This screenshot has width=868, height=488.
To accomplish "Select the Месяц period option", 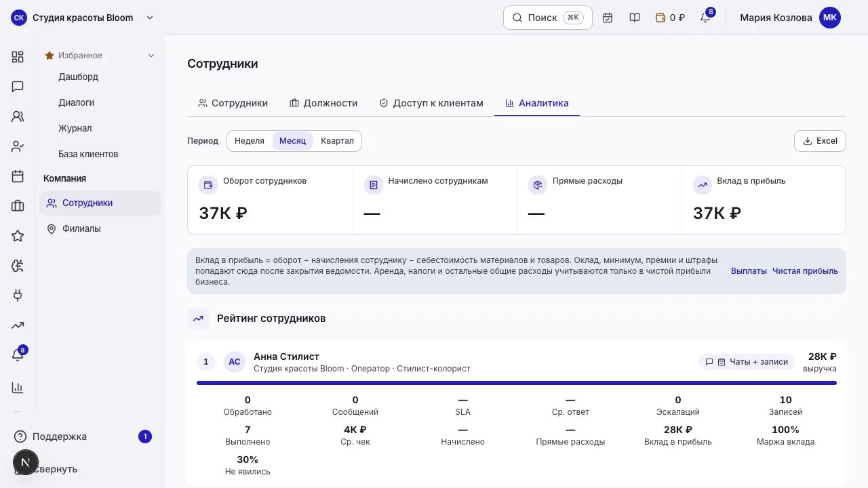I will pyautogui.click(x=293, y=141).
